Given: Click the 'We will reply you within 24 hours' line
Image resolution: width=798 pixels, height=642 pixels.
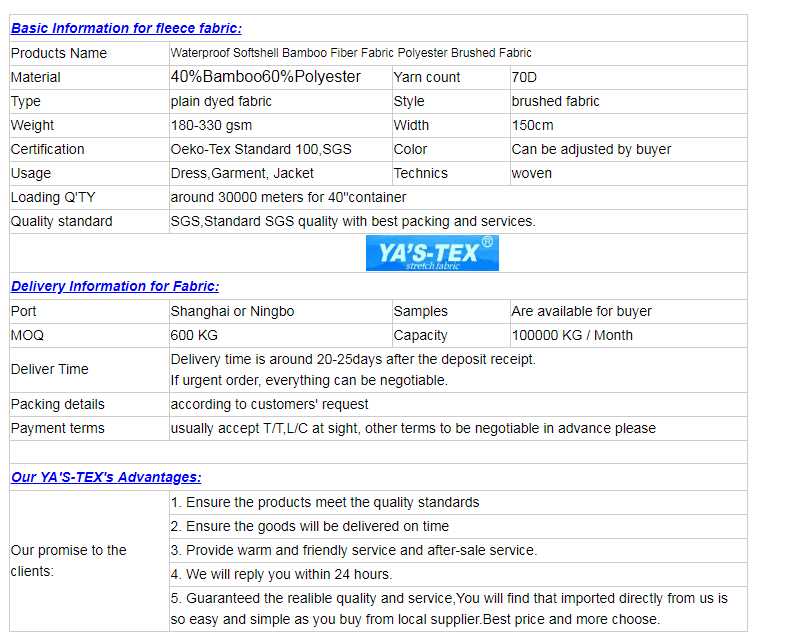Looking at the screenshot, I should [281, 574].
